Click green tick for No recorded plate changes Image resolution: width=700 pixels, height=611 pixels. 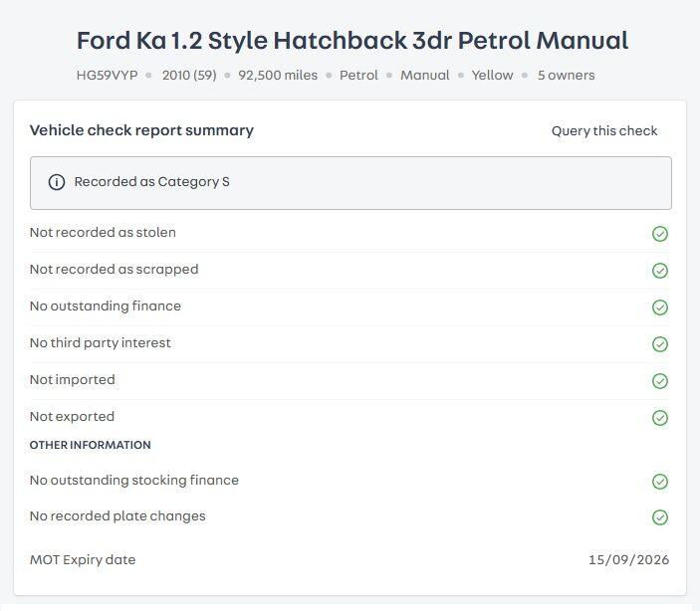tap(660, 517)
